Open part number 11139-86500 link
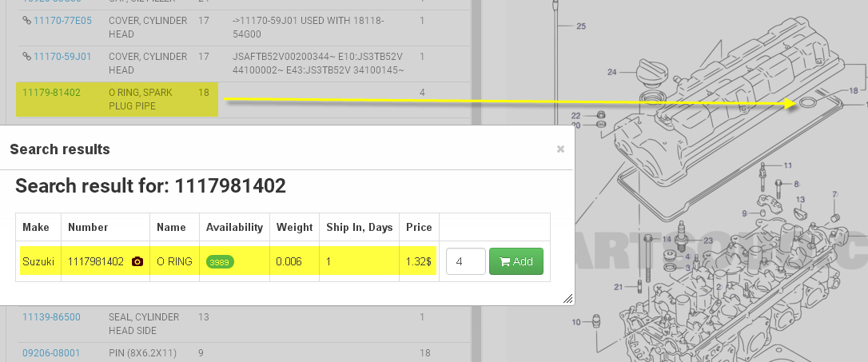 pos(51,317)
